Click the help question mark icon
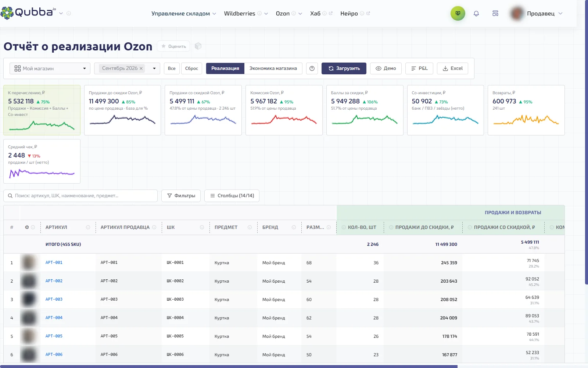This screenshot has height=368, width=588. coord(312,68)
